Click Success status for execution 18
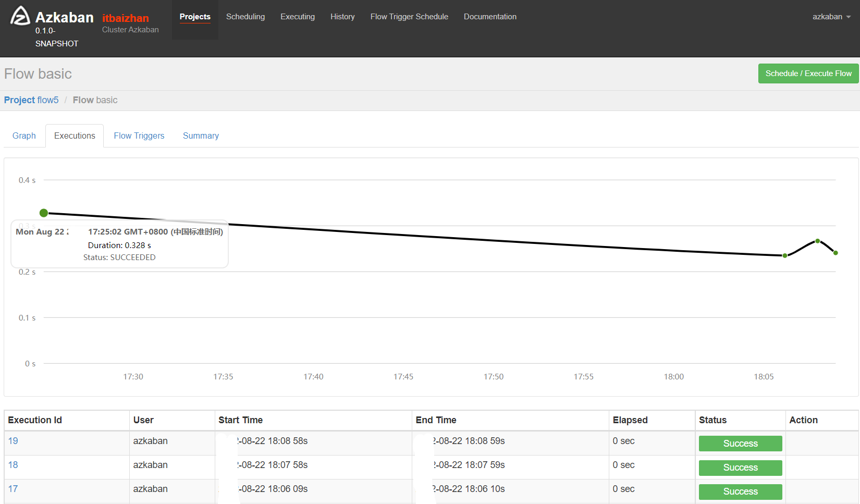 coord(740,468)
